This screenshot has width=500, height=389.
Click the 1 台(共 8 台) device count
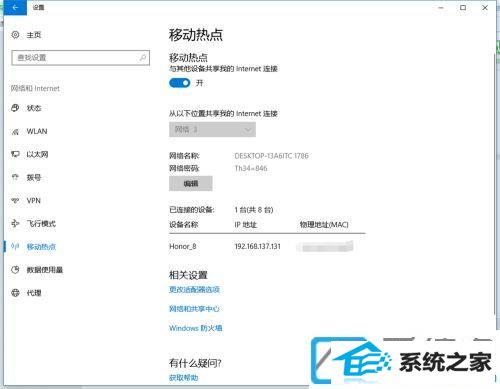pyautogui.click(x=254, y=210)
